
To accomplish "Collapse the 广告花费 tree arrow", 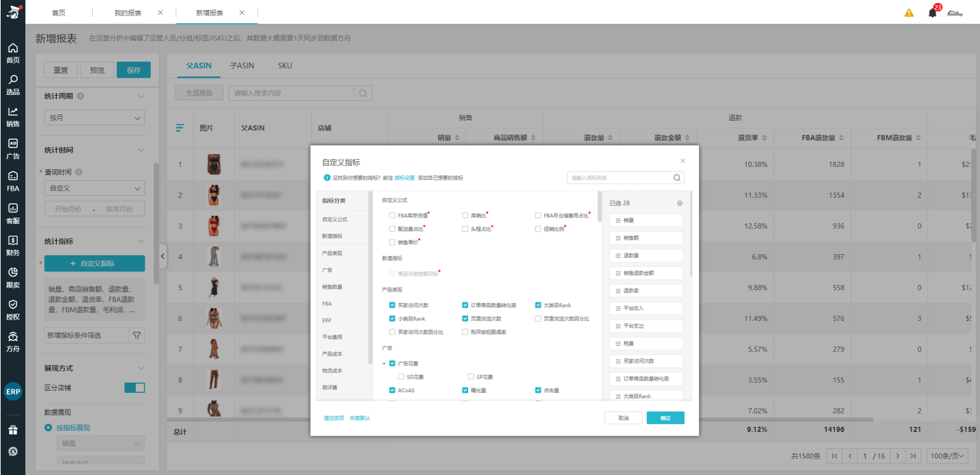I will pyautogui.click(x=384, y=363).
